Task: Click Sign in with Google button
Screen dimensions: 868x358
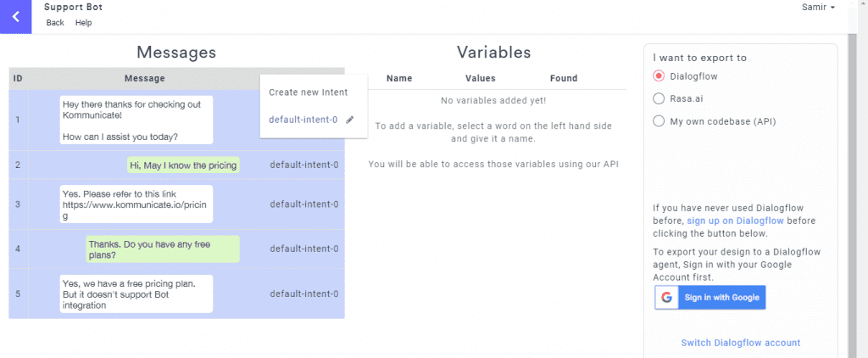Action: pyautogui.click(x=710, y=298)
